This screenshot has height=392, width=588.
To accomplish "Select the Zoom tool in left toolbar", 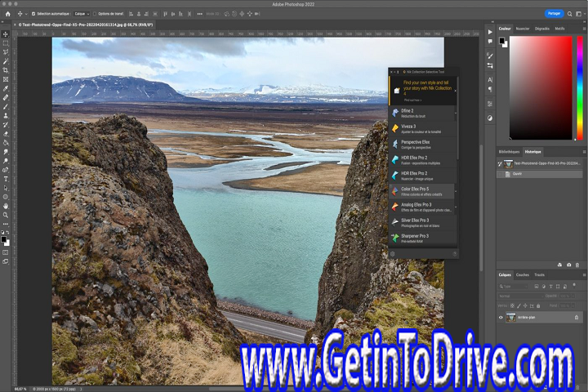I will coord(6,215).
